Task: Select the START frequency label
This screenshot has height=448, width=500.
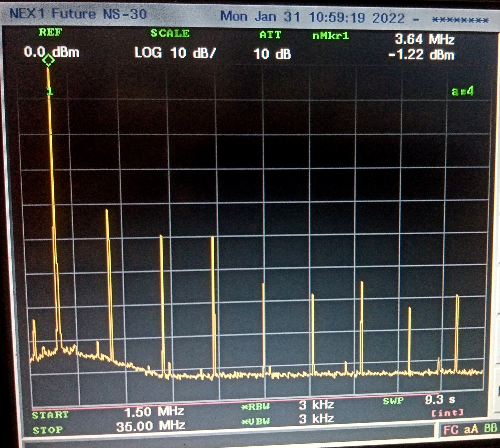Action: click(x=50, y=415)
